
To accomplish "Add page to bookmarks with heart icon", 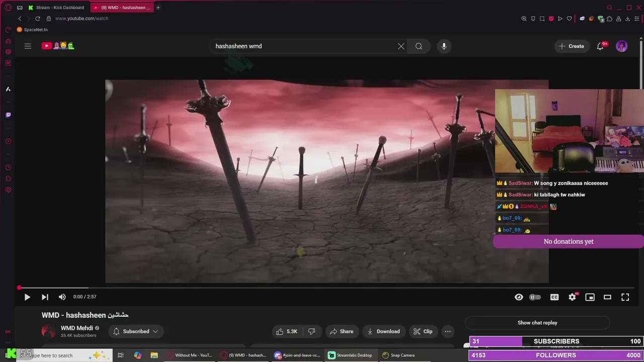I will [569, 19].
